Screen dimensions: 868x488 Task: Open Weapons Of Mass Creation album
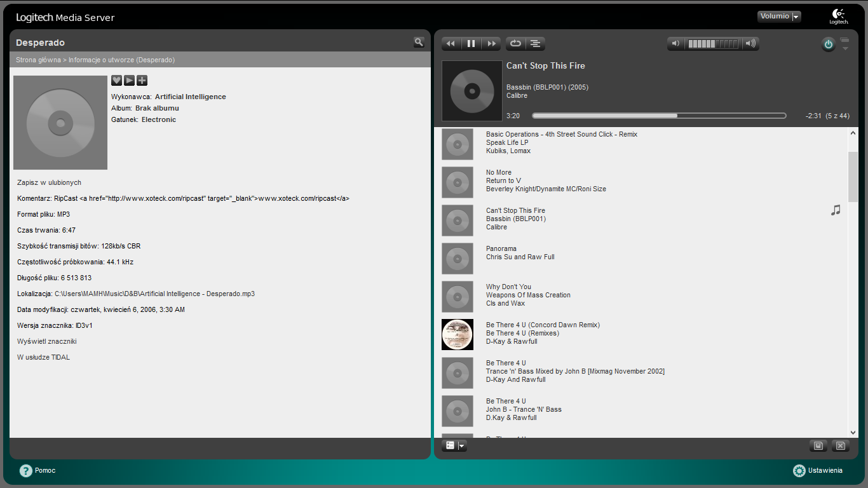tap(528, 295)
